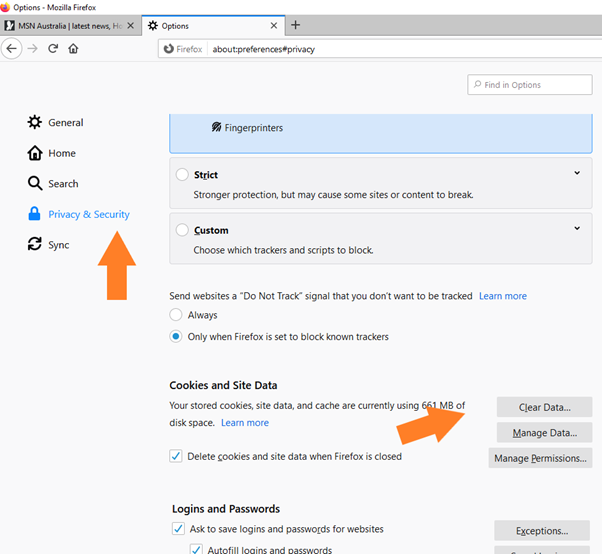
Task: Click the browser back arrow button
Action: [13, 48]
